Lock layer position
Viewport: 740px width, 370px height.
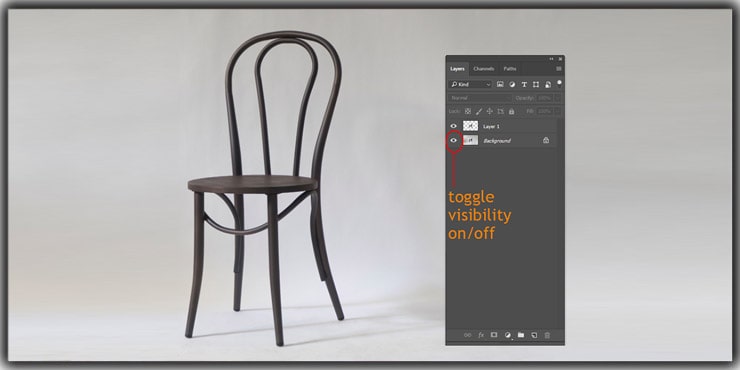click(x=489, y=111)
